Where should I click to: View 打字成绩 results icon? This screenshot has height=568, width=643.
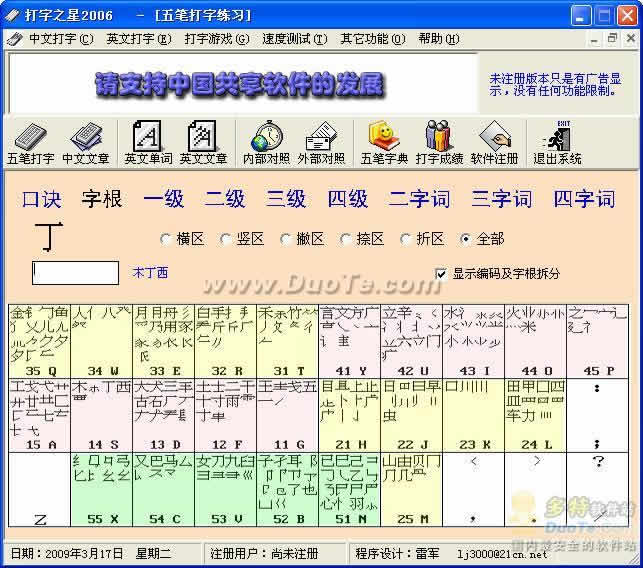439,141
